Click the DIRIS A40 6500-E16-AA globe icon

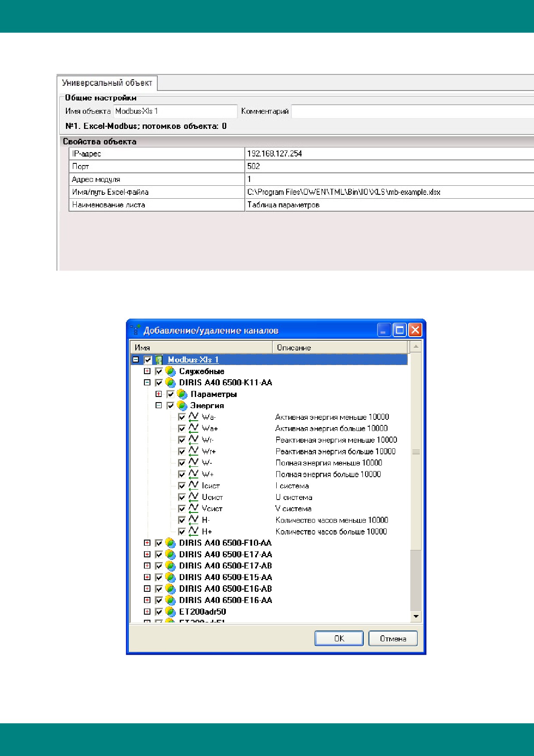pyautogui.click(x=171, y=600)
